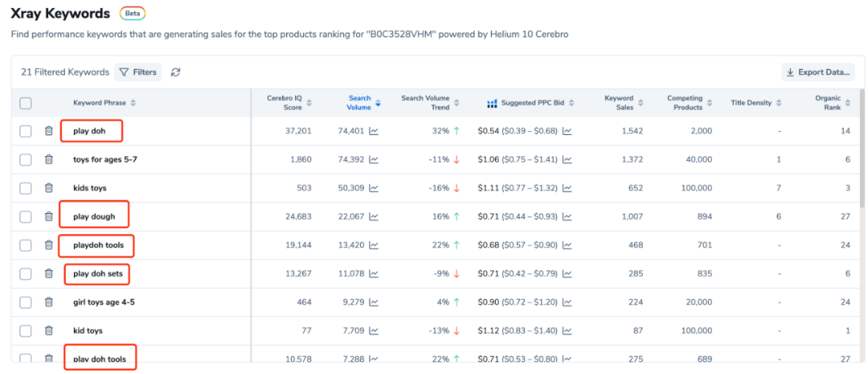Check the box for 'play doh sets' row
Viewport: 868px width, 374px height.
[x=26, y=273]
